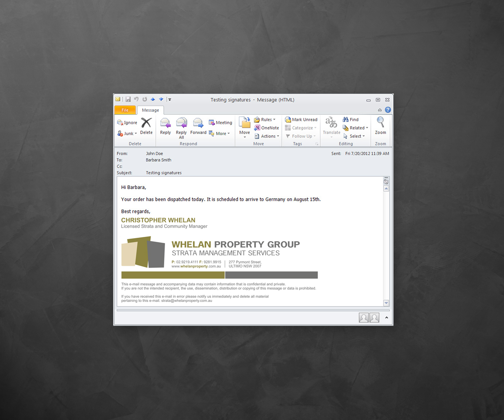Click sender name John Doe
Screen dimensions: 504x420
(155, 154)
